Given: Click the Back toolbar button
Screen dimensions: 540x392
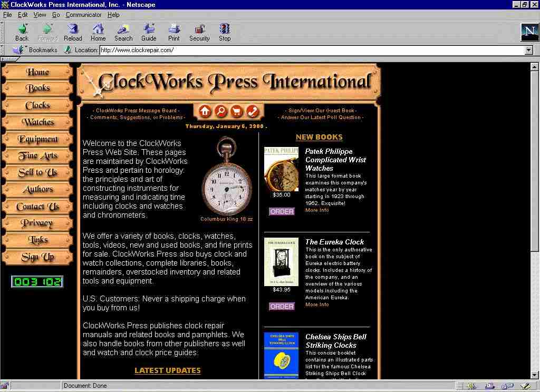Looking at the screenshot, I should coord(22,32).
